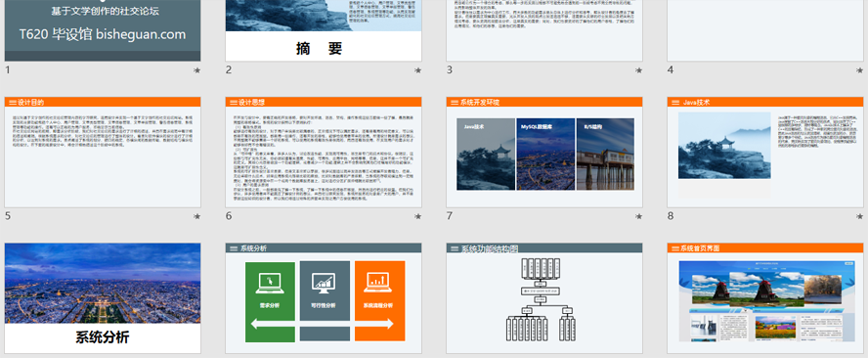
Task: Click the star icon under slide 6
Action: pos(418,217)
